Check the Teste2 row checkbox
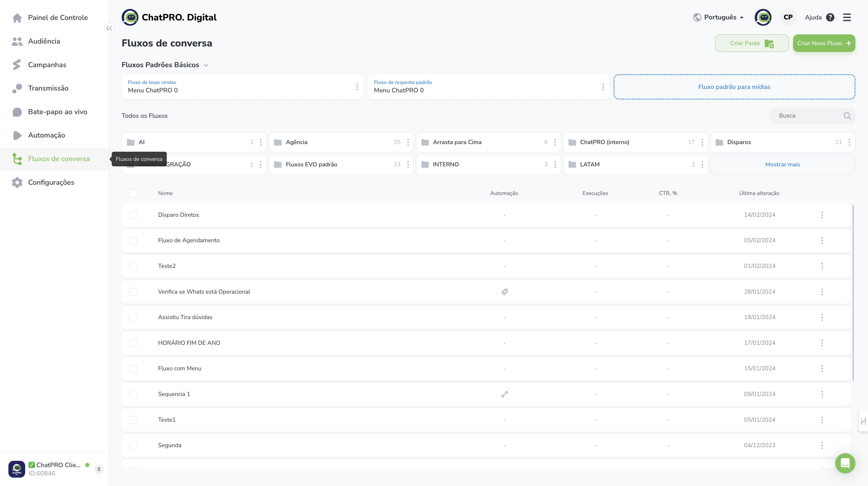868x486 pixels. (x=133, y=266)
